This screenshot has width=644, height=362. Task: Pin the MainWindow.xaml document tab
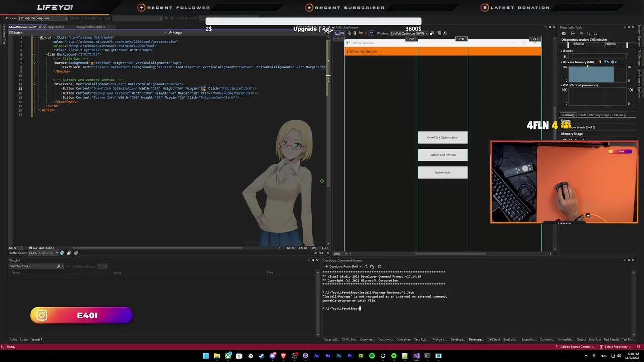pyautogui.click(x=40, y=27)
